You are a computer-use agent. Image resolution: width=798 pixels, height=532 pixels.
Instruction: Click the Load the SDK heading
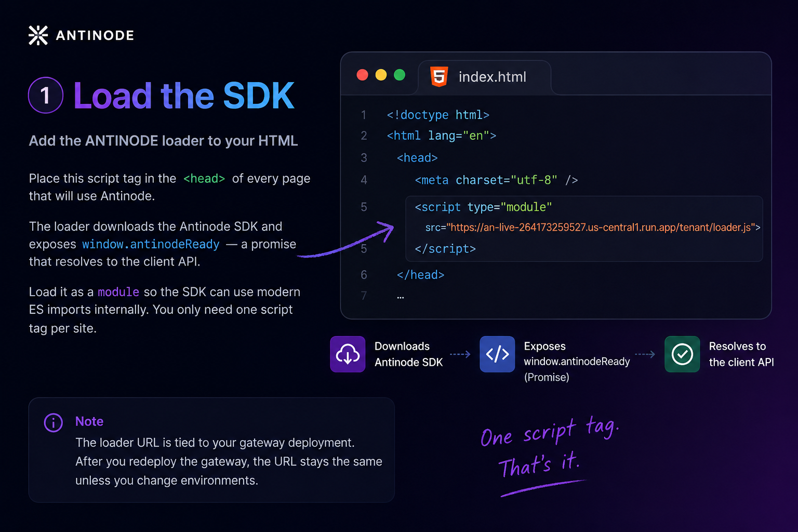[x=184, y=96]
